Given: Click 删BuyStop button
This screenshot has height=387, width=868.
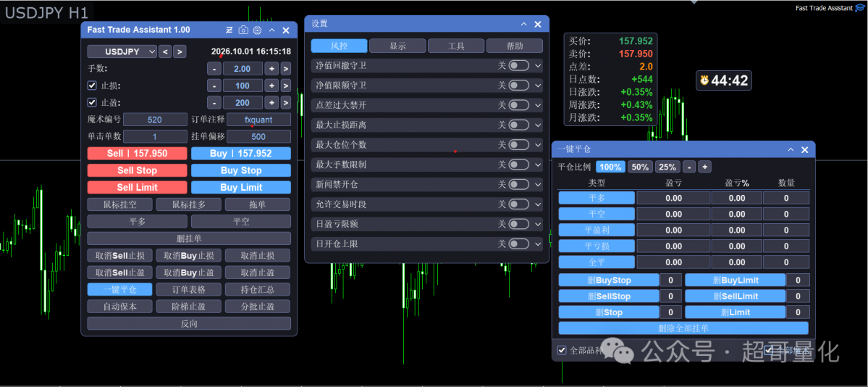Looking at the screenshot, I should coord(609,280).
